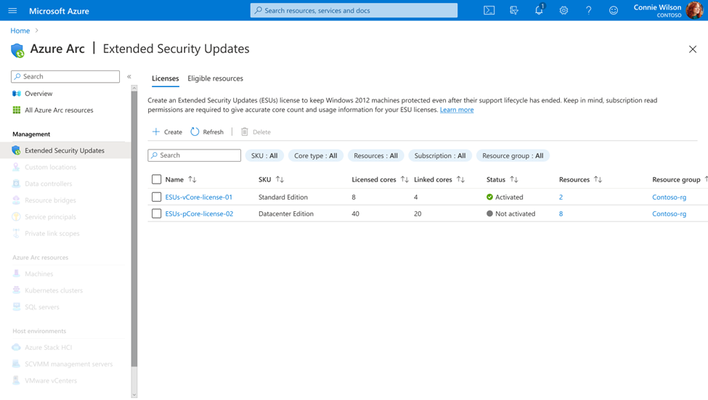Click the Delete trash can icon
Screen dimensions: 708x400
coord(244,132)
